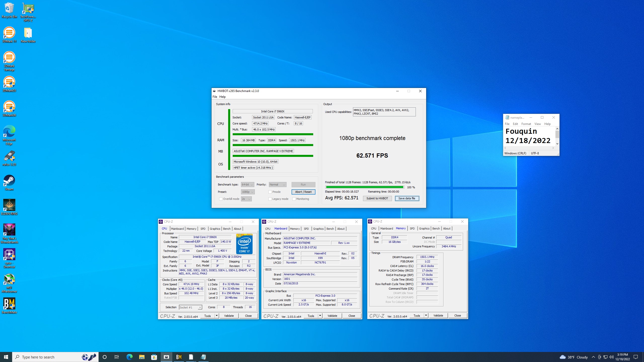
Task: Switch to About tab in CPU-Z CPU window
Action: (x=237, y=229)
